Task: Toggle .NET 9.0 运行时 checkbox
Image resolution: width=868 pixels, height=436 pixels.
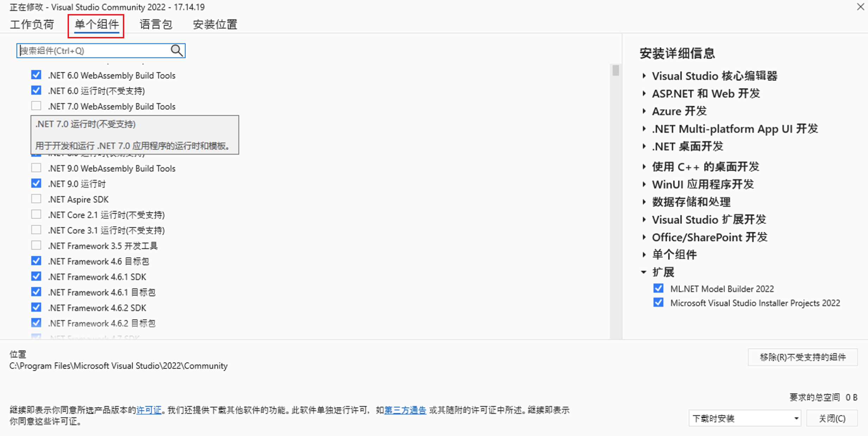Action: [36, 184]
